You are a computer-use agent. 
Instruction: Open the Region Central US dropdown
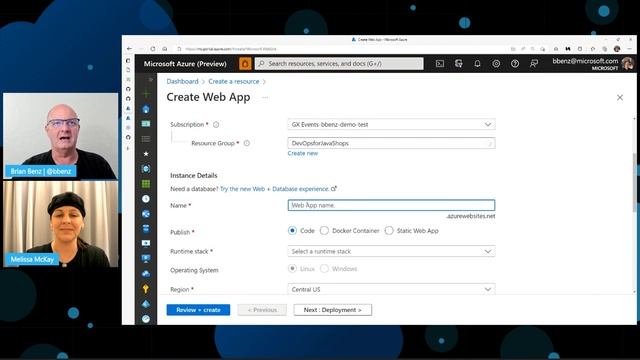(x=391, y=289)
